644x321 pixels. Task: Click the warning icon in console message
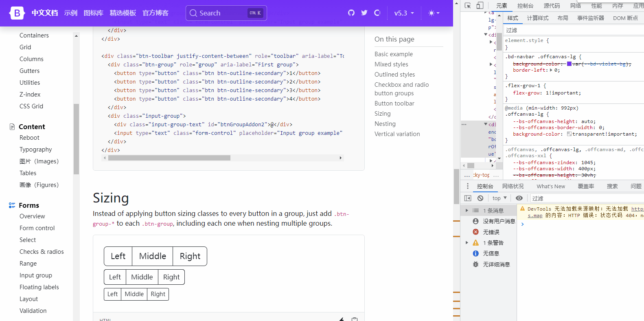point(523,209)
